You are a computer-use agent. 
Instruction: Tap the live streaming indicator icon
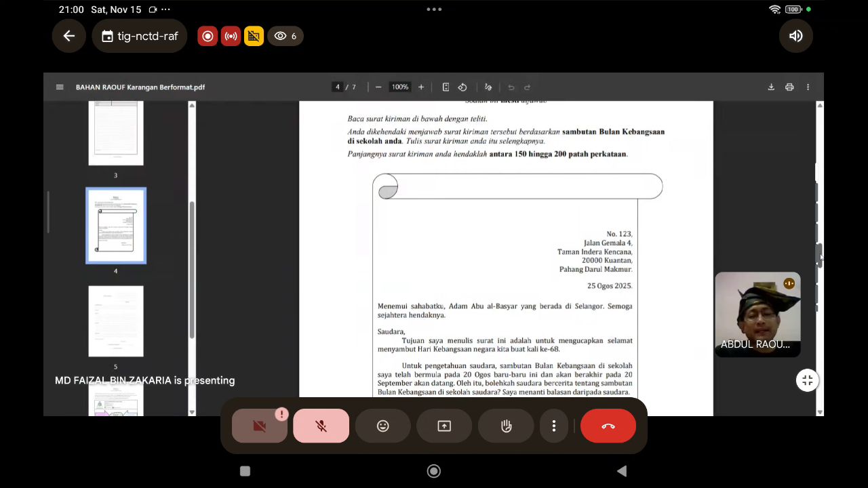click(231, 36)
